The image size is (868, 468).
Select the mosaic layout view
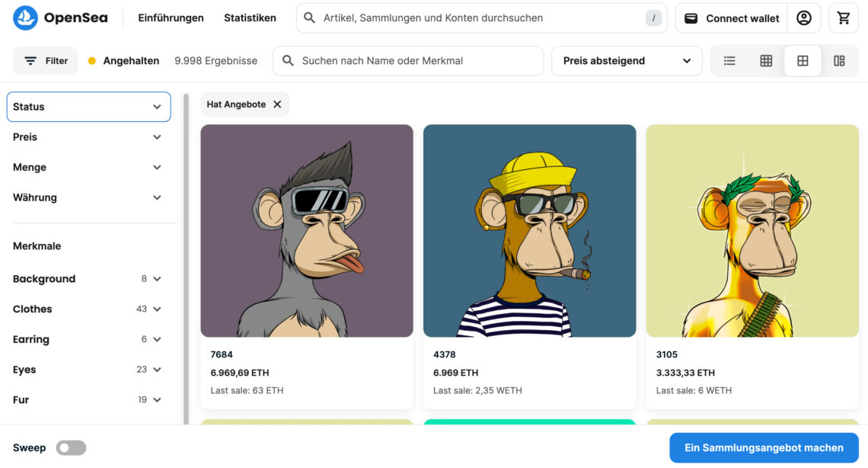pos(839,61)
